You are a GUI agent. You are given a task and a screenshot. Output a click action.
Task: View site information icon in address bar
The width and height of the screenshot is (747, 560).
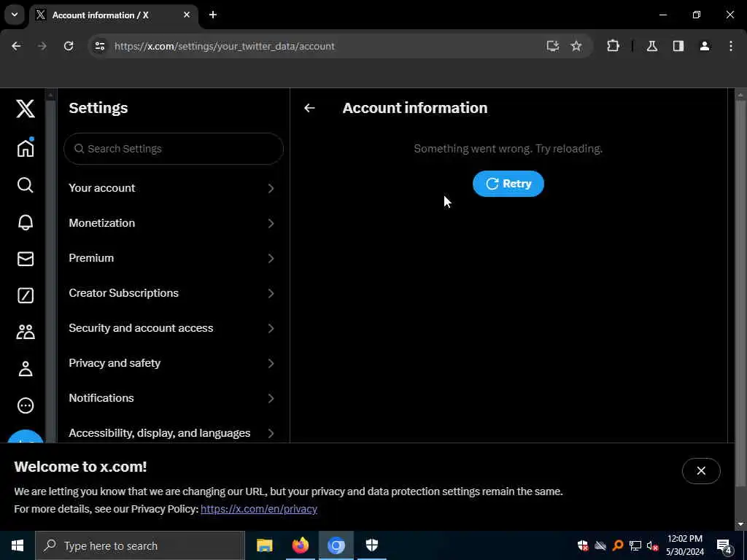(x=99, y=46)
